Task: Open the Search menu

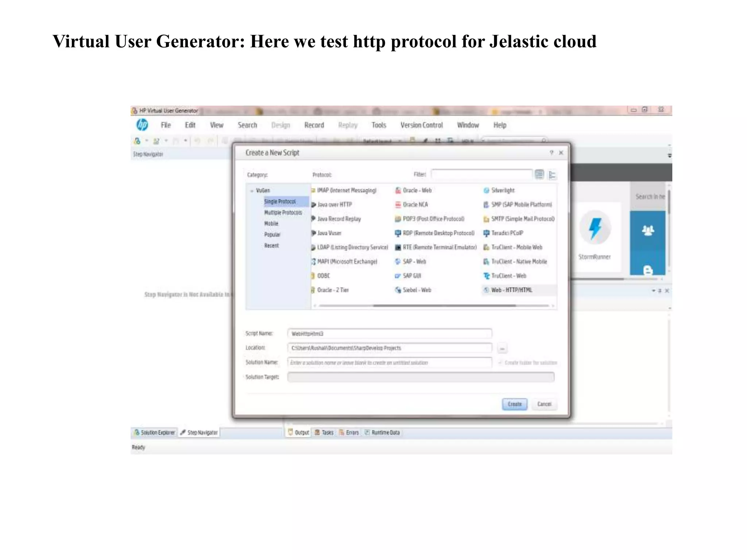Action: (247, 125)
